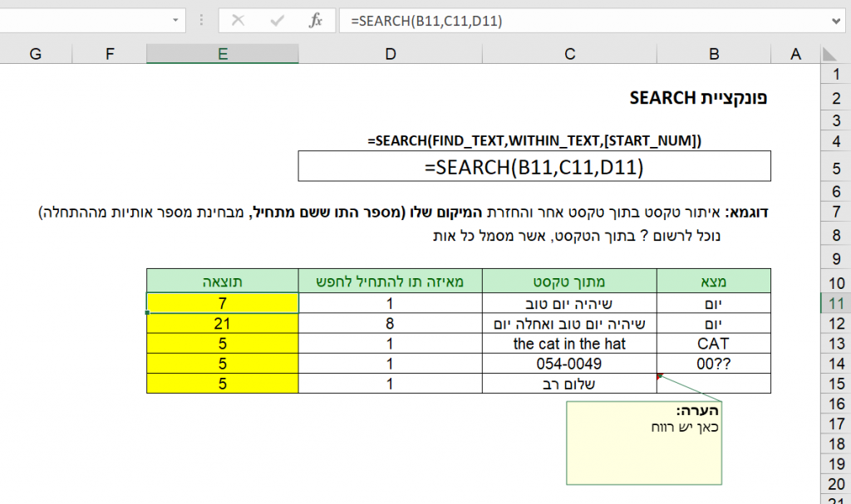Image resolution: width=851 pixels, height=504 pixels.
Task: Click the syntax text =SEARCH(FIND_TEXT,WITHIN_TEXT,[START_NUM])
Action: point(534,140)
